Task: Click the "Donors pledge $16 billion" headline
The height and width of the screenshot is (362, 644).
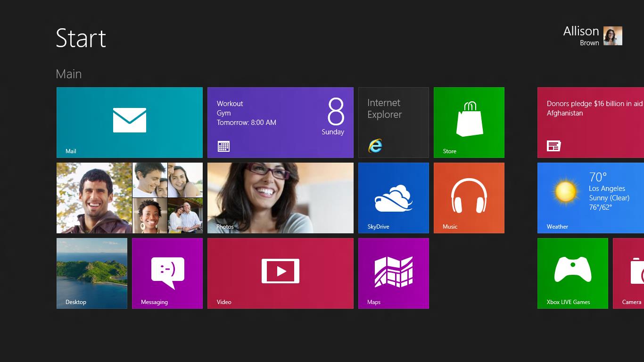Action: tap(595, 104)
